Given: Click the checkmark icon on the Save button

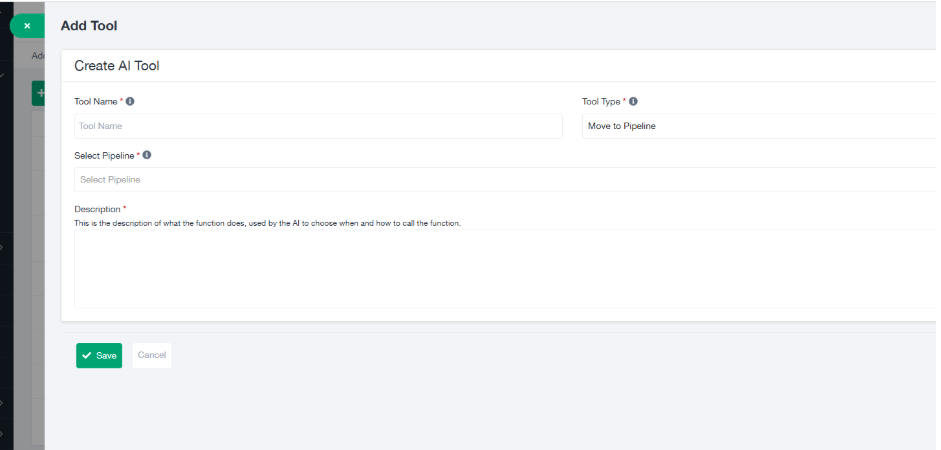Looking at the screenshot, I should [87, 356].
